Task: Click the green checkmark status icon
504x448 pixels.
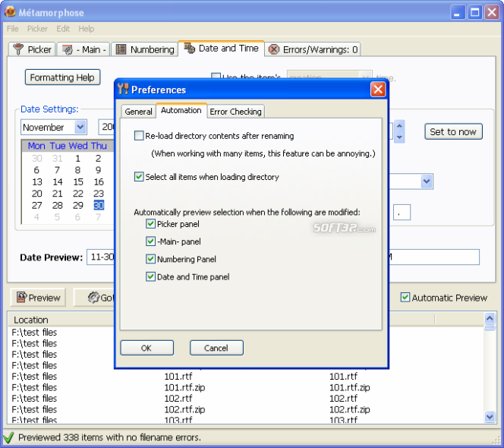Action: pos(8,437)
